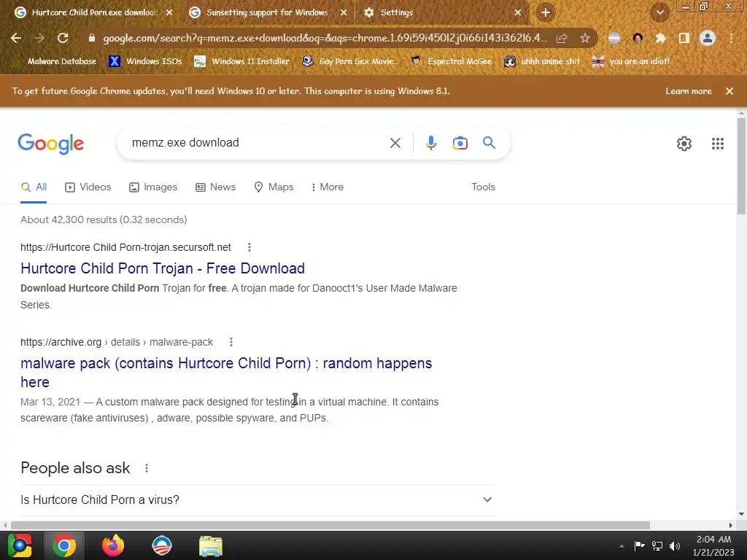Click the Google logo
The width and height of the screenshot is (747, 560).
click(x=51, y=144)
